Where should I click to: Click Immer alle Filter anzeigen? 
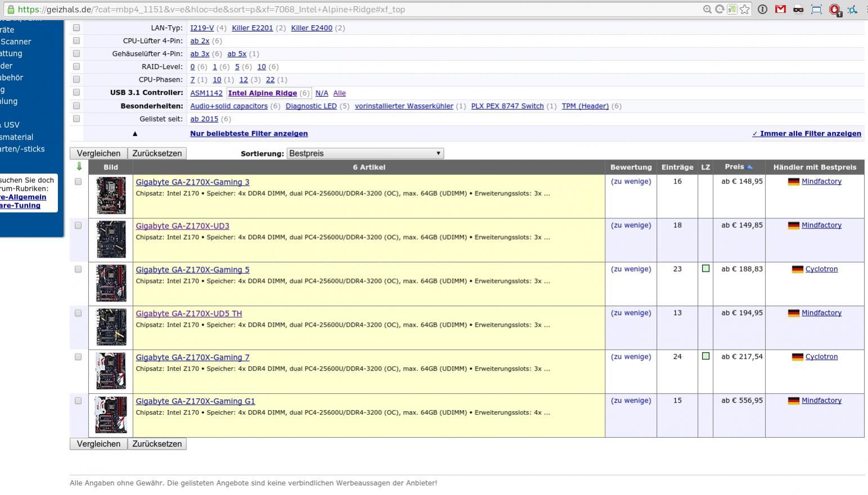807,133
